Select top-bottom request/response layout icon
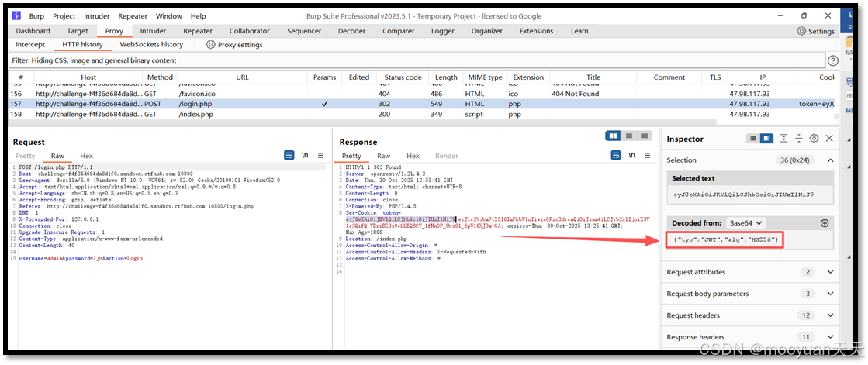The width and height of the screenshot is (868, 365). (x=629, y=136)
